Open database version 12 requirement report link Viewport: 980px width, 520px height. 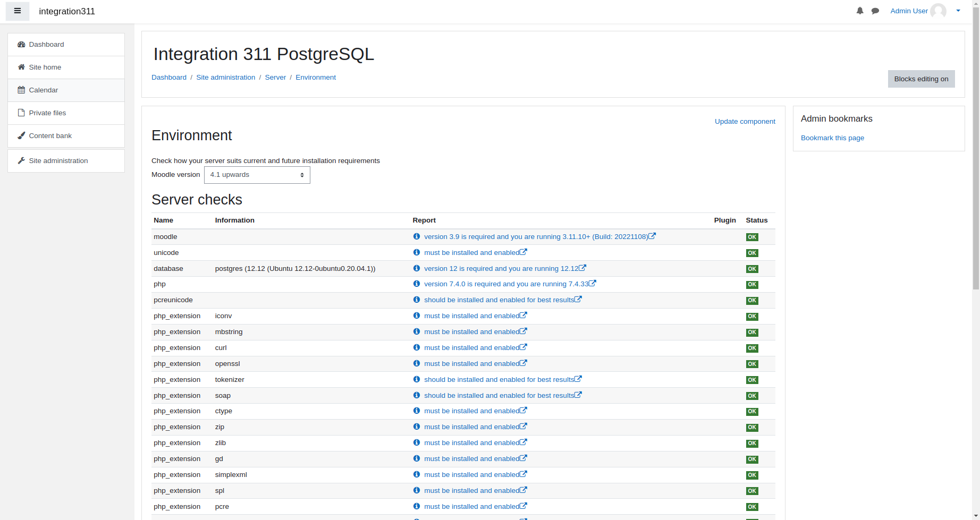pyautogui.click(x=501, y=269)
